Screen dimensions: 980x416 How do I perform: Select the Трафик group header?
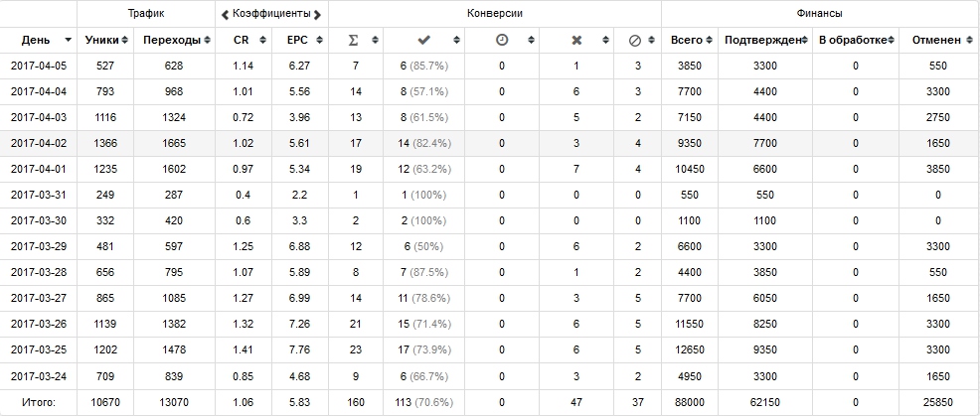click(146, 13)
